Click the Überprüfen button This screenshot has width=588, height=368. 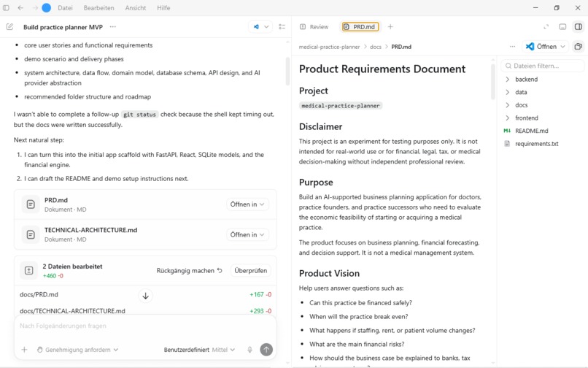point(250,270)
